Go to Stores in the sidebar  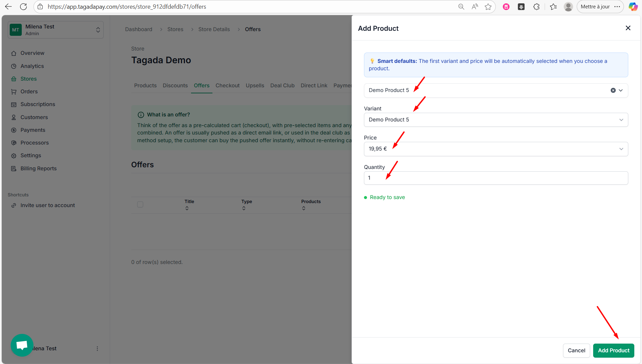point(28,79)
